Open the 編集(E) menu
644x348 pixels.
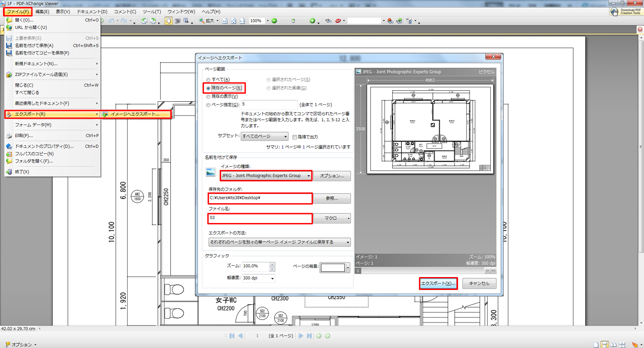point(42,12)
